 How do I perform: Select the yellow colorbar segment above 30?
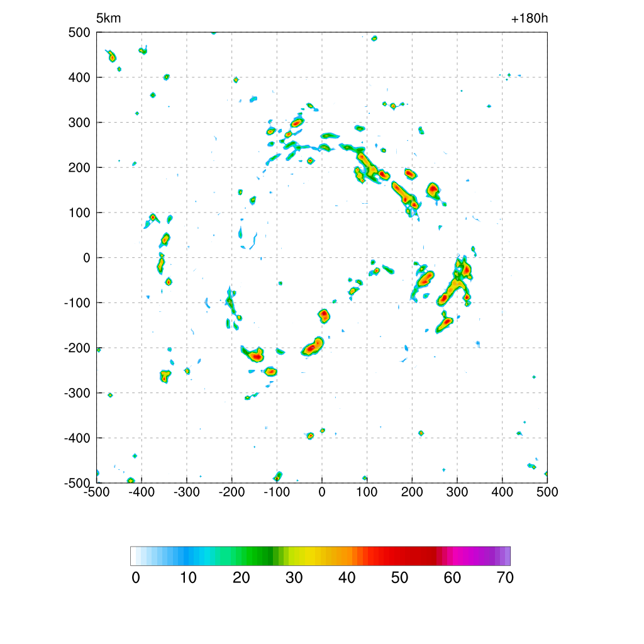tap(292, 556)
